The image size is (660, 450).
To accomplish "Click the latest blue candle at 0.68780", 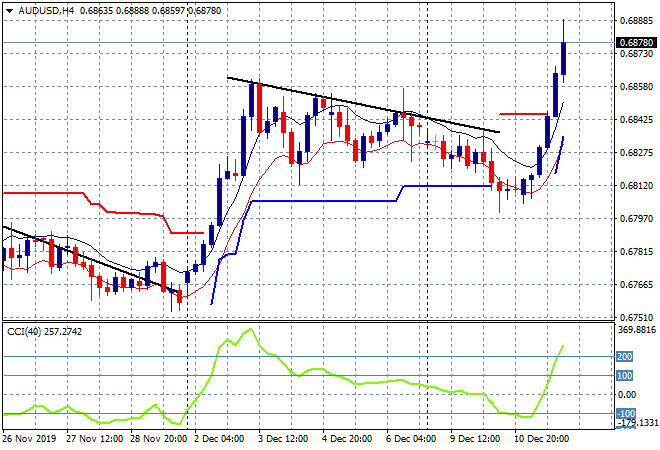I will click(x=564, y=58).
